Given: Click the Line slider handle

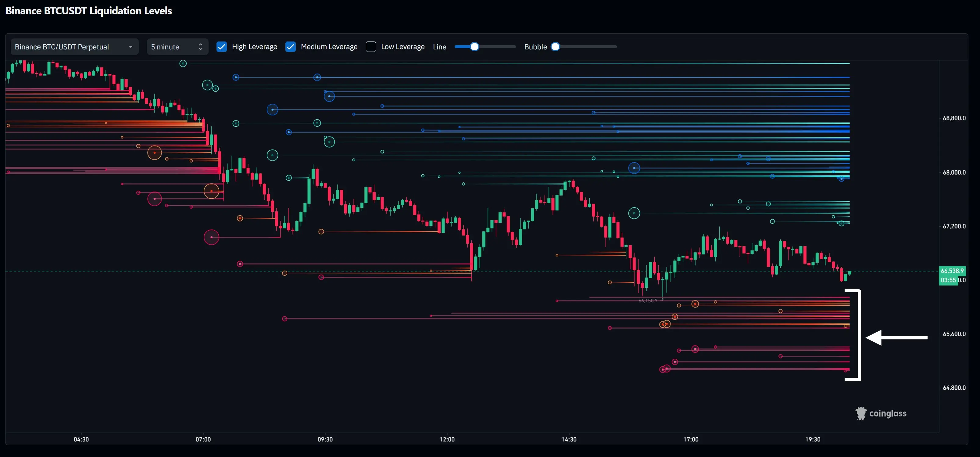Looking at the screenshot, I should click(x=474, y=47).
